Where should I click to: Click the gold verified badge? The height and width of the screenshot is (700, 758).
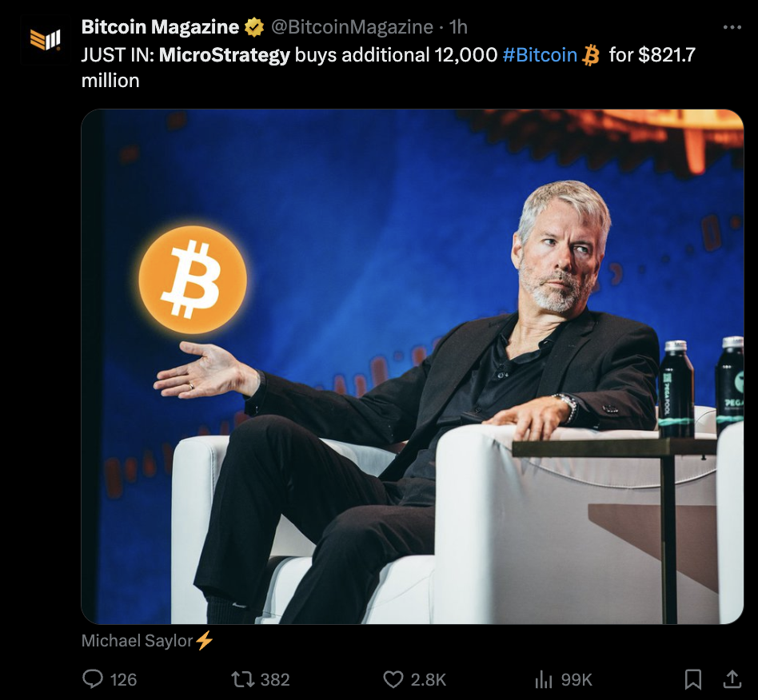[x=253, y=27]
